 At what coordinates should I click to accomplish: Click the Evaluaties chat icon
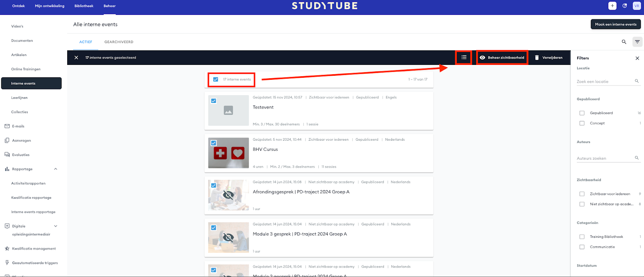point(7,155)
